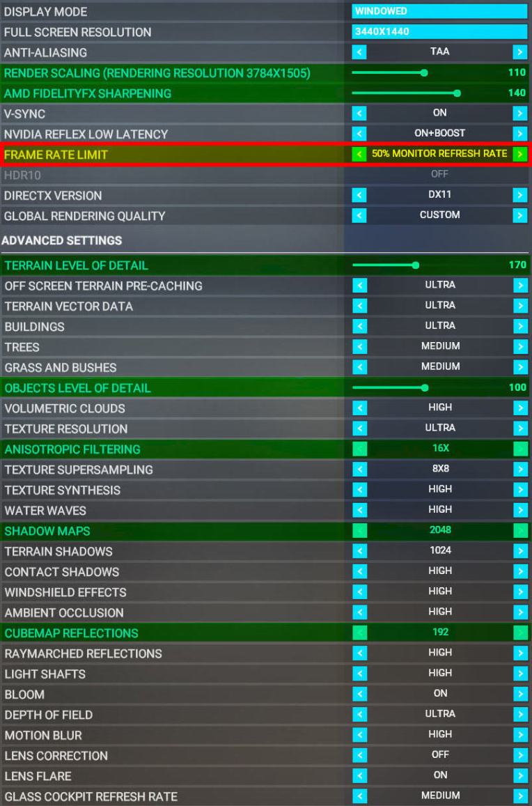Image resolution: width=532 pixels, height=806 pixels.
Task: Click right arrow next to Anti-Aliasing TAA
Action: (519, 52)
